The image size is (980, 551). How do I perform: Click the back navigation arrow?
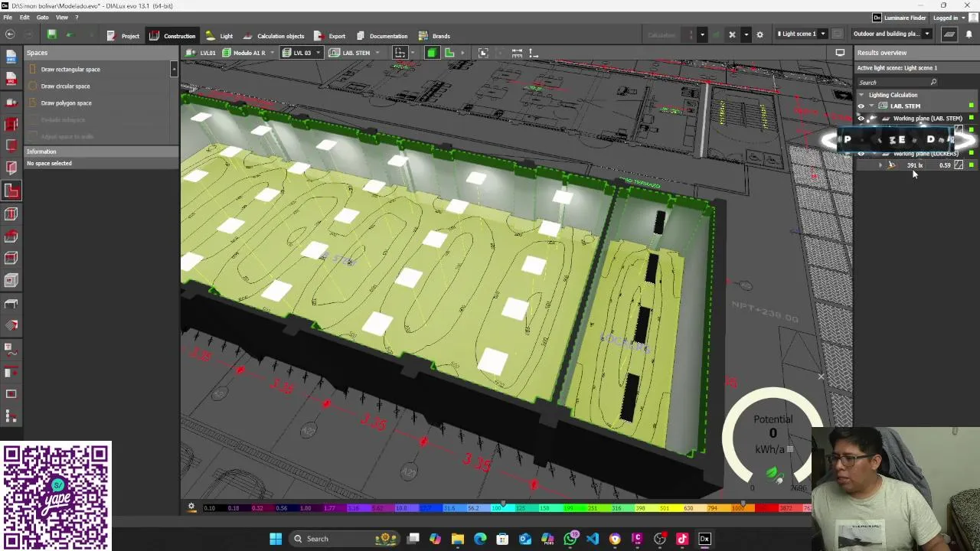[x=10, y=34]
